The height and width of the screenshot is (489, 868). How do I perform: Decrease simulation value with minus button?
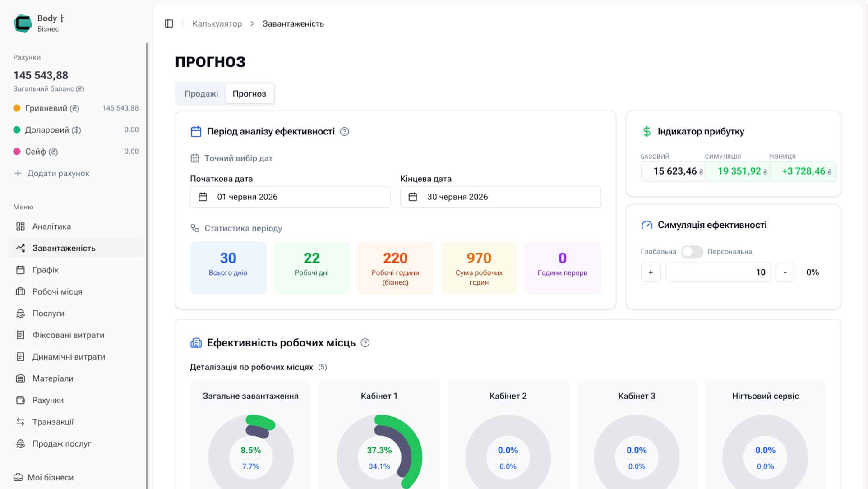point(785,272)
